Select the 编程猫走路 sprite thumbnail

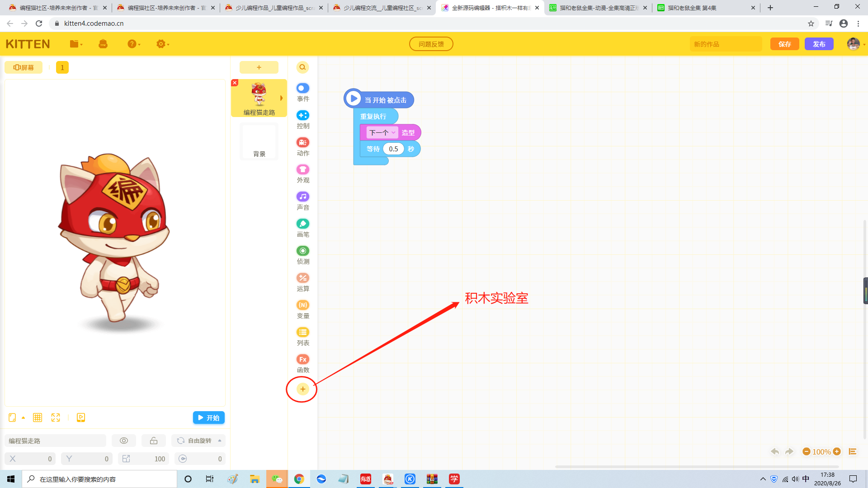(259, 98)
